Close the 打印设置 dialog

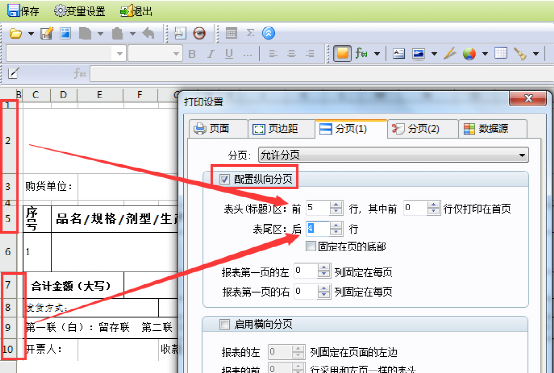[528, 98]
